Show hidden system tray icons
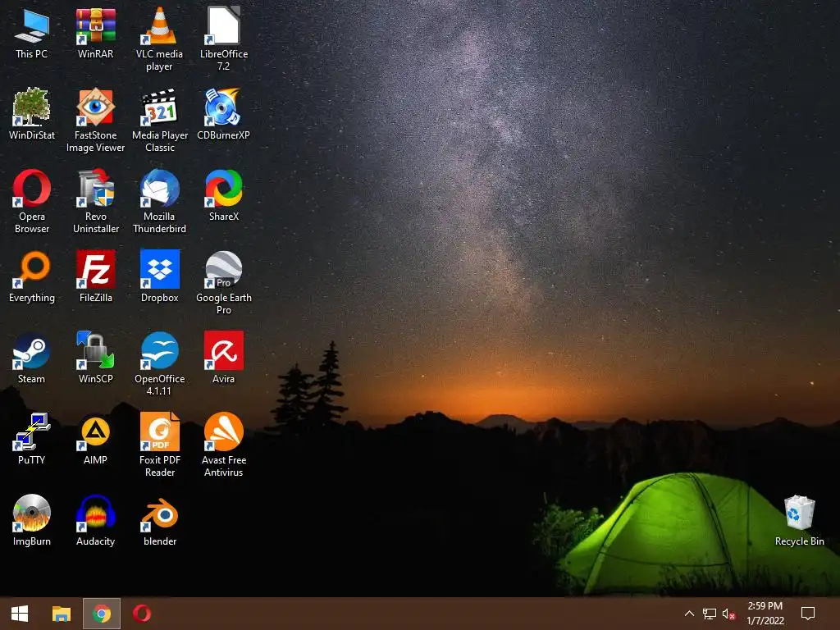The height and width of the screenshot is (630, 840). pos(689,614)
